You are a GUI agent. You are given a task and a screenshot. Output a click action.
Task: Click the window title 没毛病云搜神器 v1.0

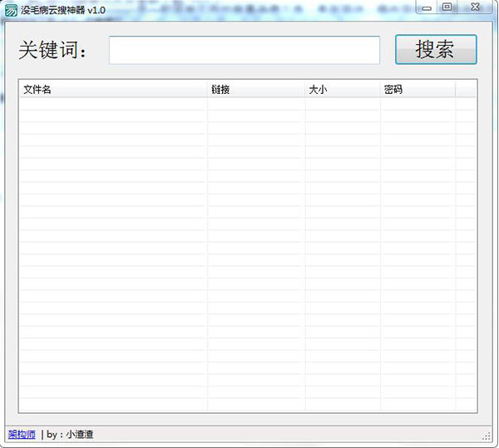(x=64, y=9)
